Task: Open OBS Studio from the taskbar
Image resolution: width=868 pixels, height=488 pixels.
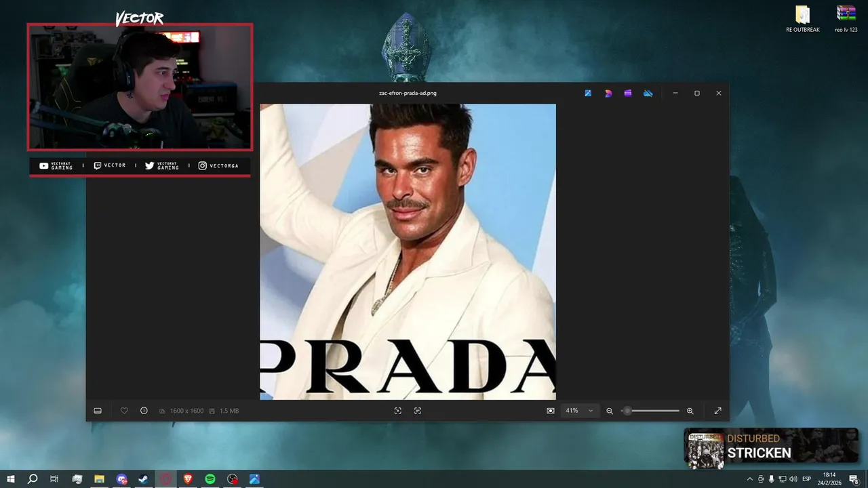Action: (x=233, y=479)
